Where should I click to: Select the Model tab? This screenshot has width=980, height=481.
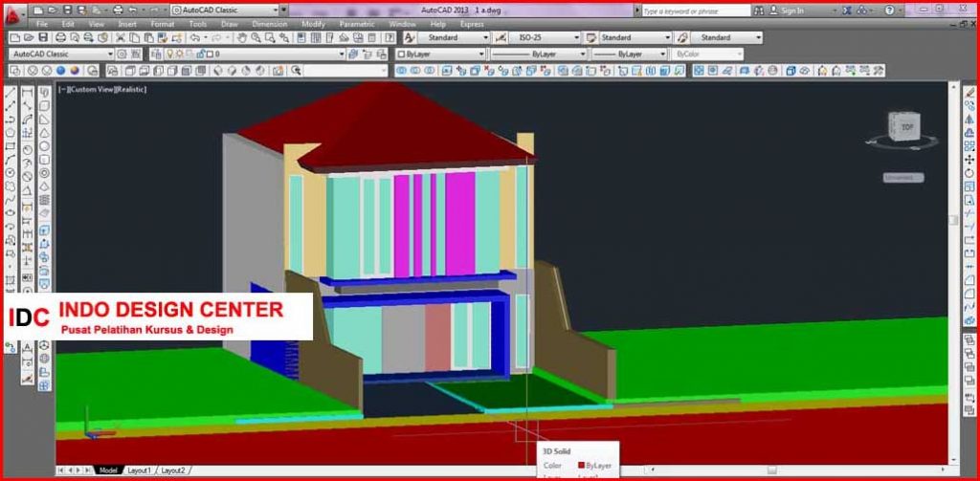click(108, 470)
